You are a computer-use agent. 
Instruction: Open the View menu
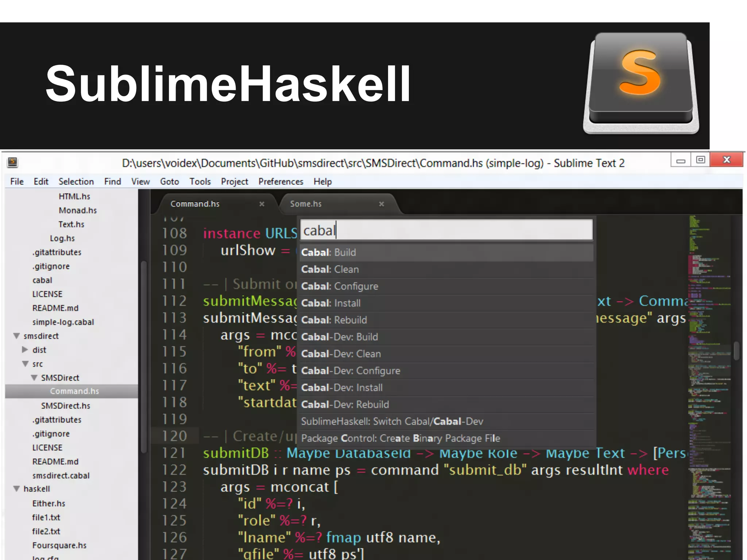(x=140, y=182)
